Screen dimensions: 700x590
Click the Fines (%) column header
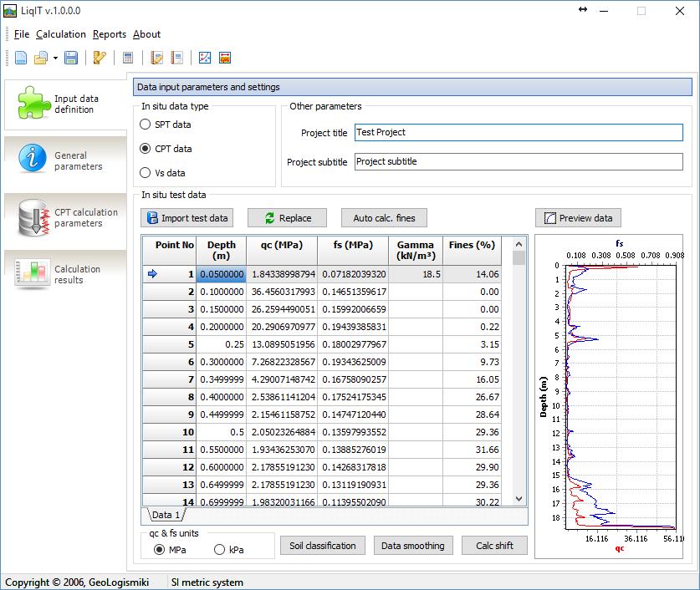point(472,251)
